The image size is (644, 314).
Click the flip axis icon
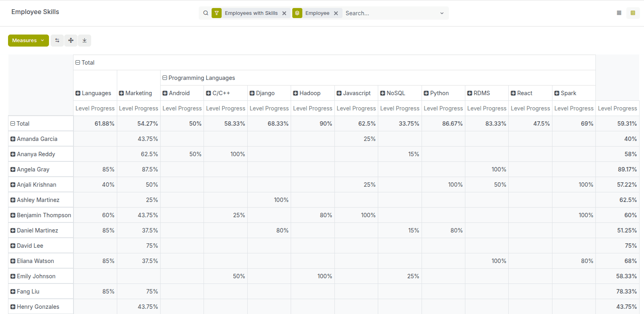(x=57, y=41)
